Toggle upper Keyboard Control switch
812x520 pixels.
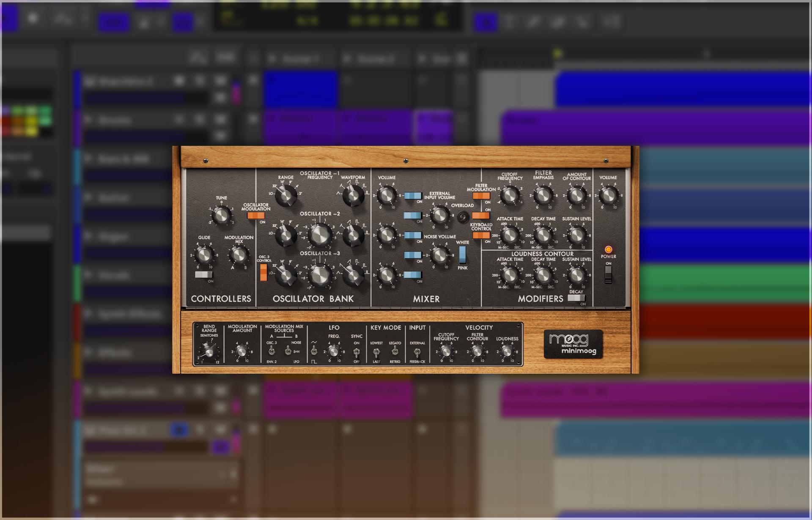[481, 216]
